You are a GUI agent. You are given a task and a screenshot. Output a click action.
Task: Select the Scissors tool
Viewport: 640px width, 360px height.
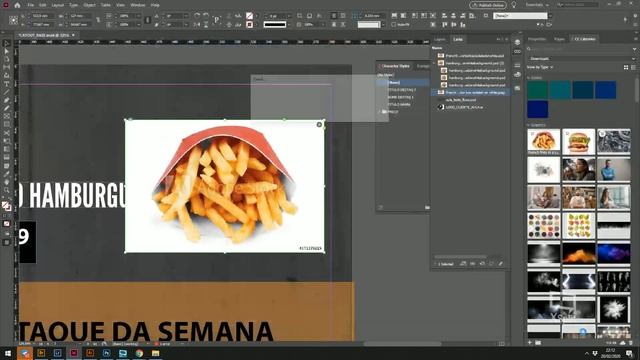pyautogui.click(x=7, y=133)
